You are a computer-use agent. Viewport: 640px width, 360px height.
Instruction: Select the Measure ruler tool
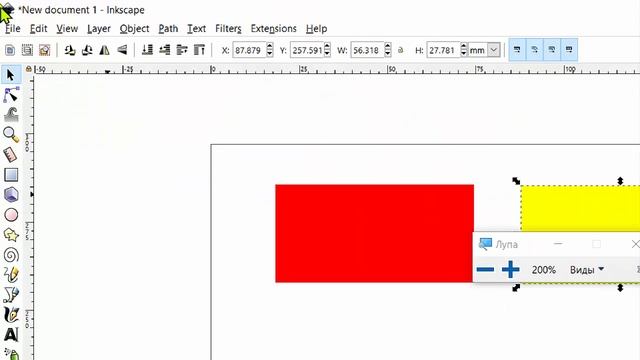11,155
